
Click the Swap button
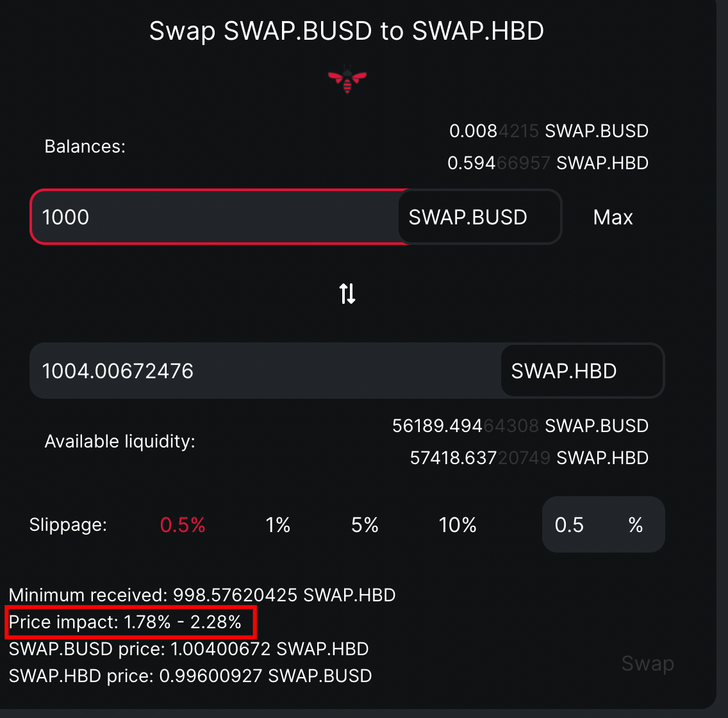tap(648, 664)
